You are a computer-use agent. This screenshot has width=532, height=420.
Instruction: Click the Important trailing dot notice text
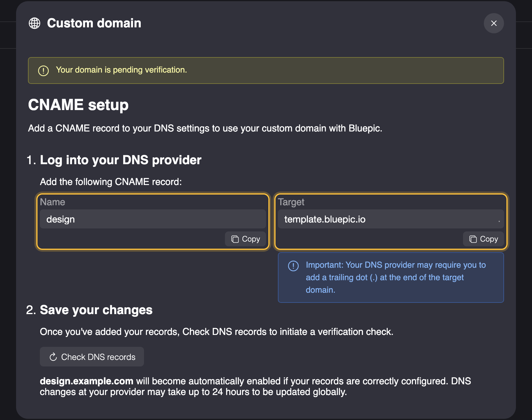point(396,277)
